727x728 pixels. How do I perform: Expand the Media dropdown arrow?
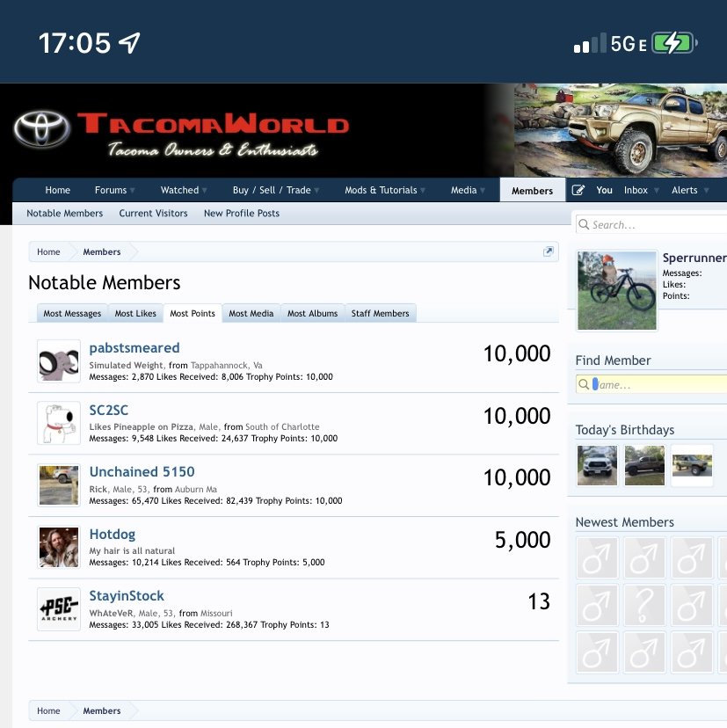pos(483,191)
